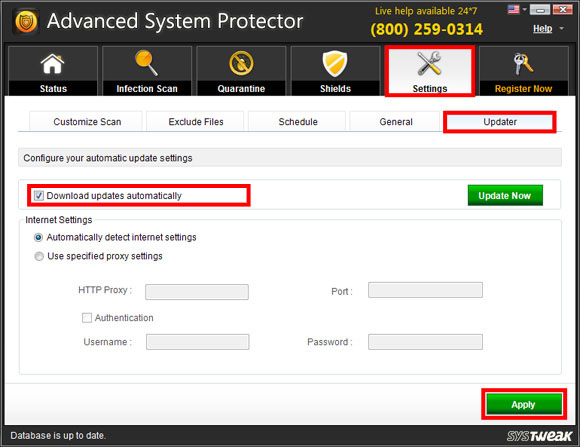Click the Register Now keys icon
Viewport: 580px width, 447px height.
[523, 64]
